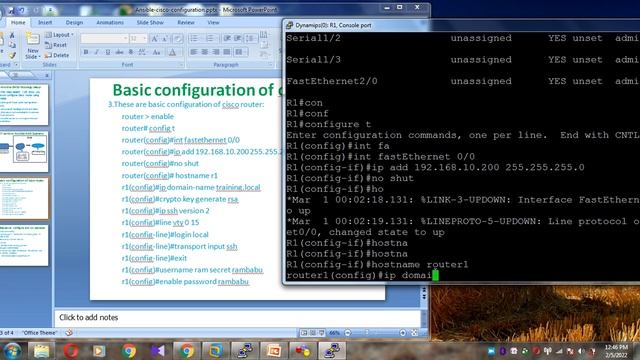Click the zoom in plus button

(x=403, y=333)
